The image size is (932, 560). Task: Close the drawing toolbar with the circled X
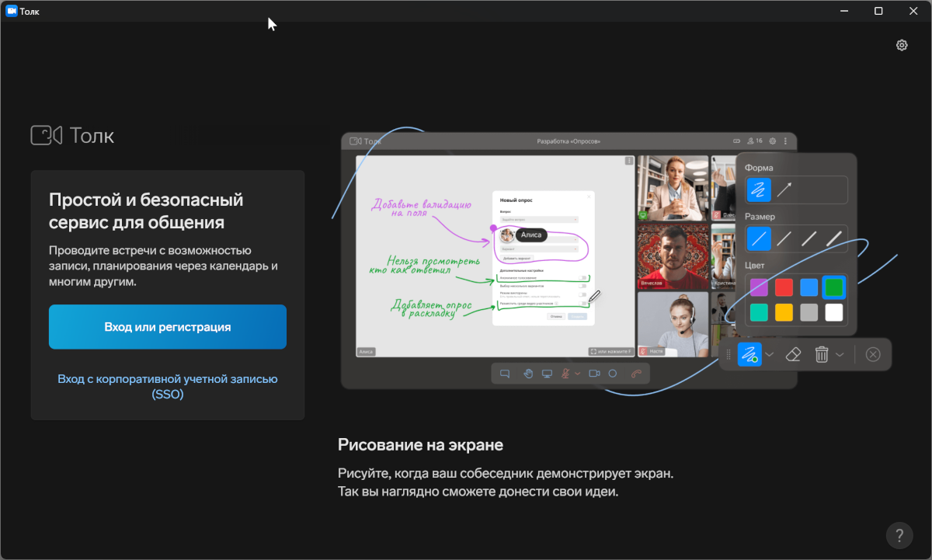[x=873, y=355]
